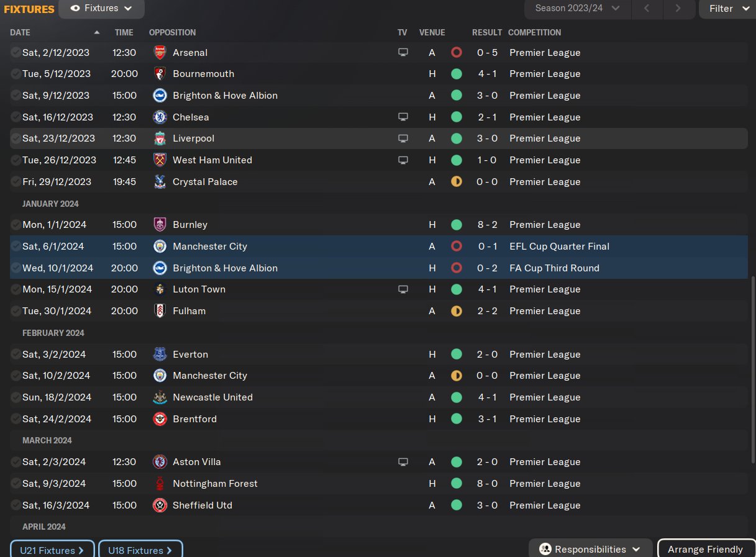Click the Newcastle United badge

click(160, 397)
